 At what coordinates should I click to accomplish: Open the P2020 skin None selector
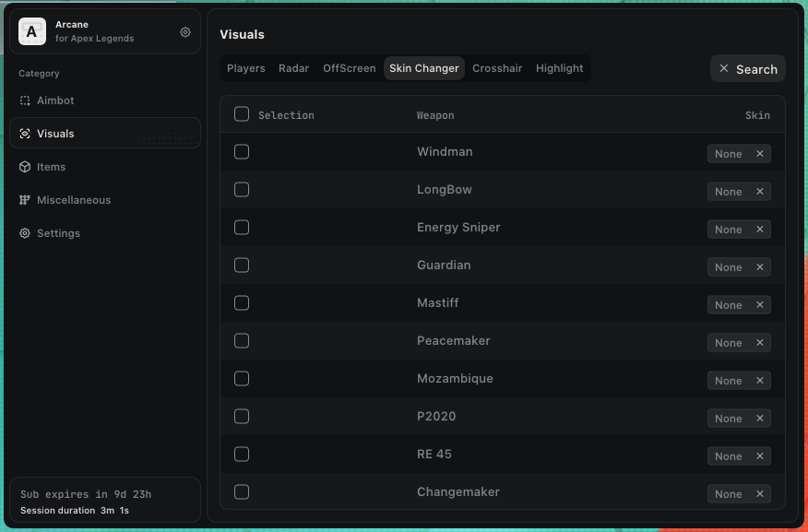(x=728, y=419)
